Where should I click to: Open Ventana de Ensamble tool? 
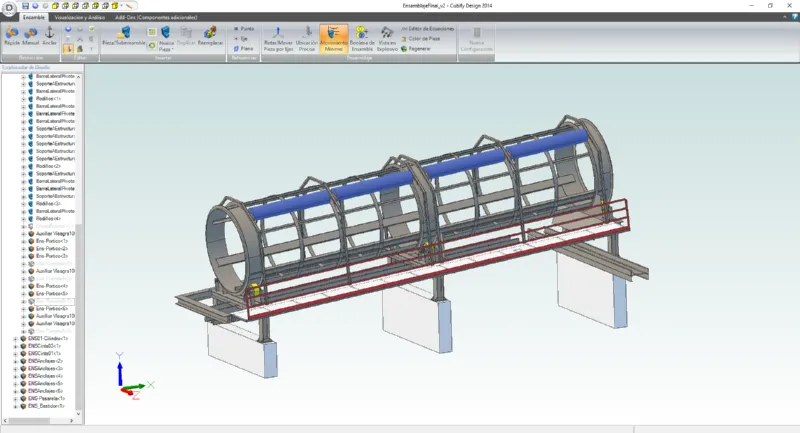coord(362,38)
